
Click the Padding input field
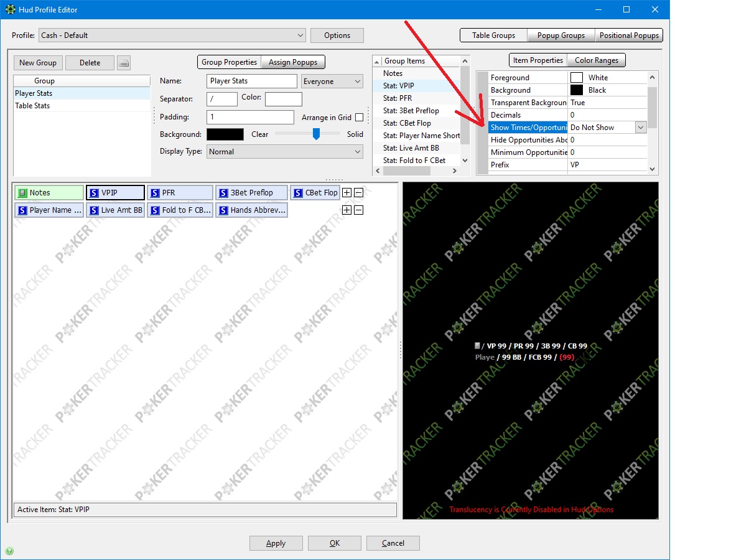(250, 117)
